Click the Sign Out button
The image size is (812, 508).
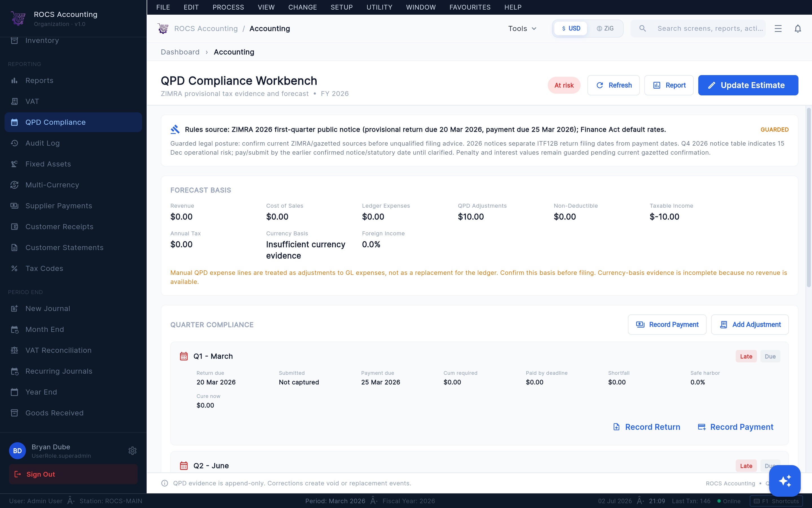(73, 474)
